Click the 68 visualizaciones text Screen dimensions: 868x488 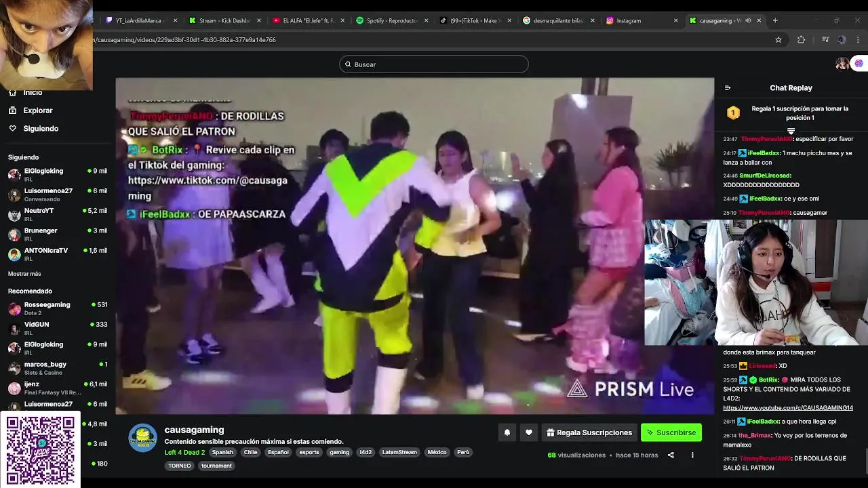tap(576, 455)
